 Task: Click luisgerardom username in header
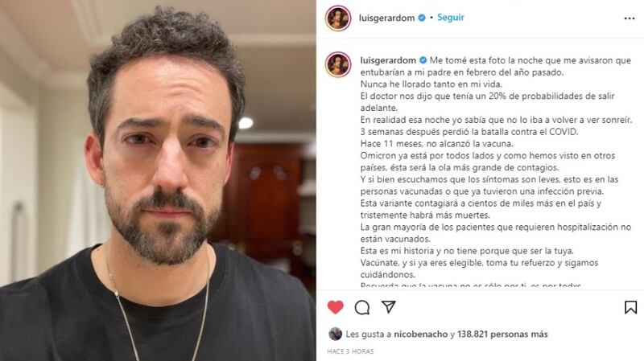pos(386,18)
